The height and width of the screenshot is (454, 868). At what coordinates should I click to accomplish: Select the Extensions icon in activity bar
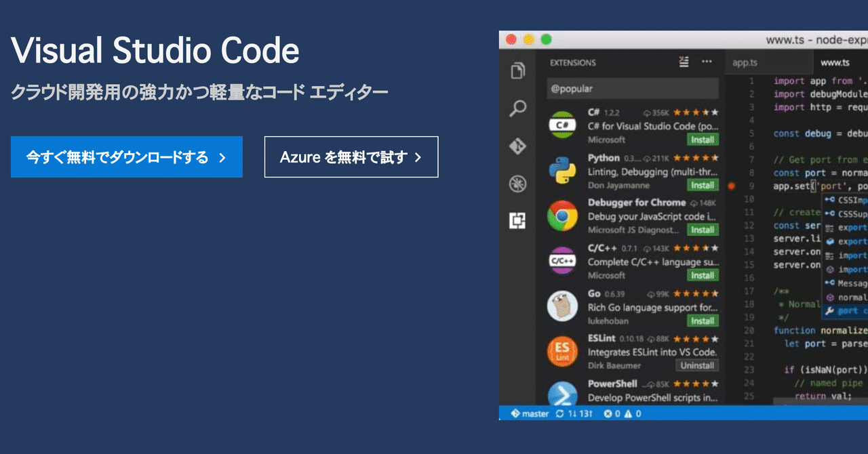pyautogui.click(x=518, y=220)
